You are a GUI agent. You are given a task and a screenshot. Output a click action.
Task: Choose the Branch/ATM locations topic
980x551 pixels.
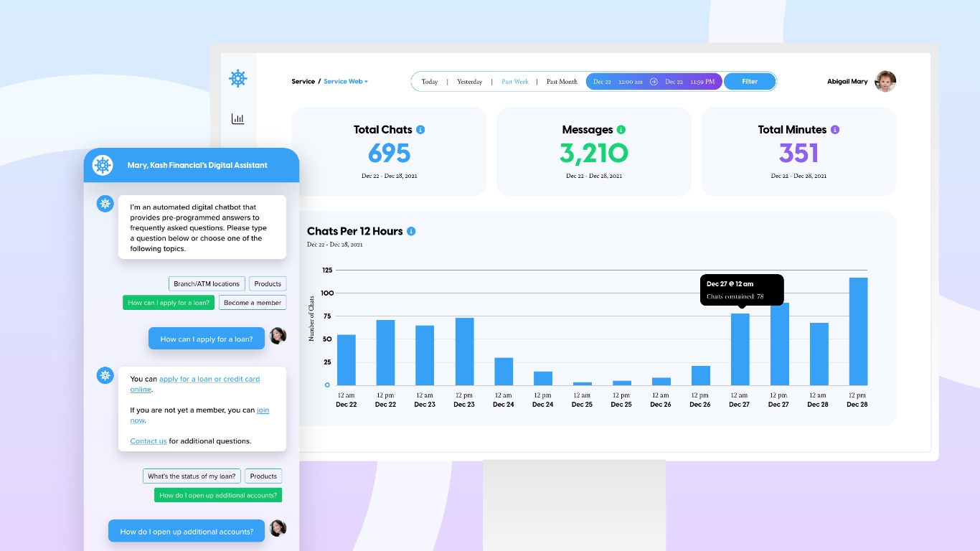tap(207, 284)
